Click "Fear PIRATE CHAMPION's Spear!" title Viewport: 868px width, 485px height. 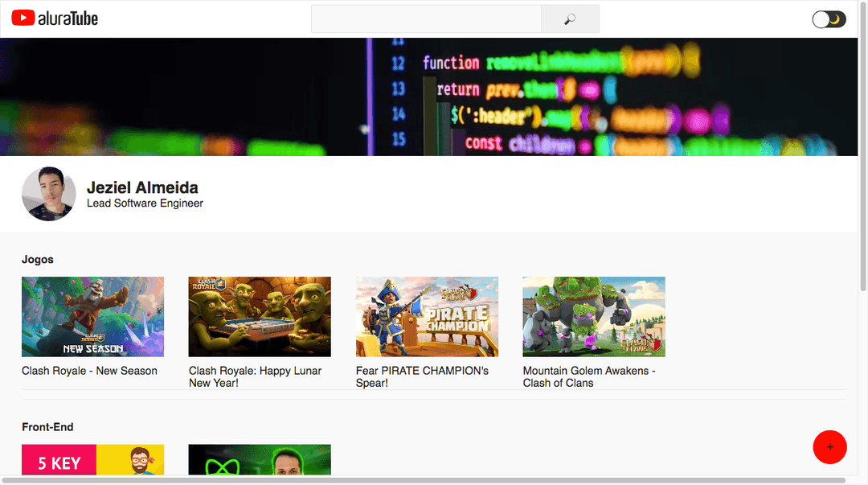[423, 377]
